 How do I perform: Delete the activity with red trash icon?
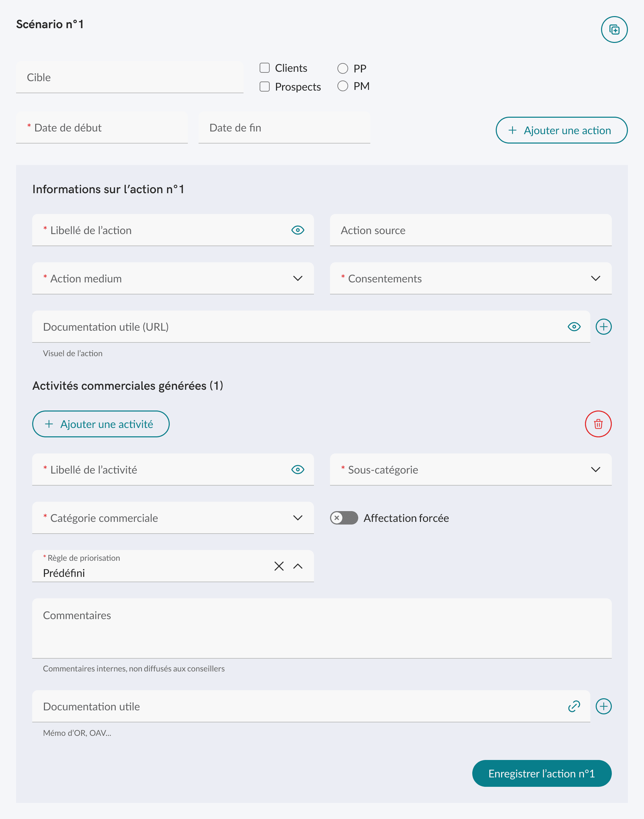tap(598, 424)
